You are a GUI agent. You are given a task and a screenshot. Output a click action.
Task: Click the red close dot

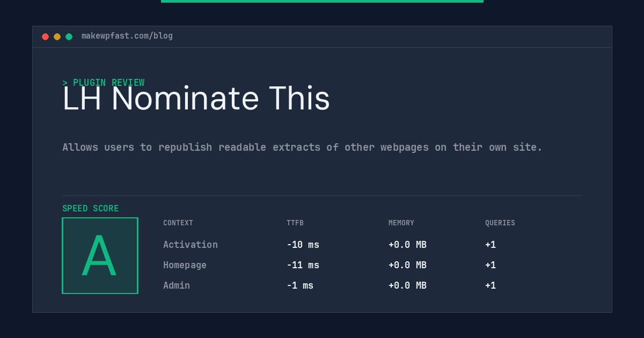pyautogui.click(x=45, y=36)
